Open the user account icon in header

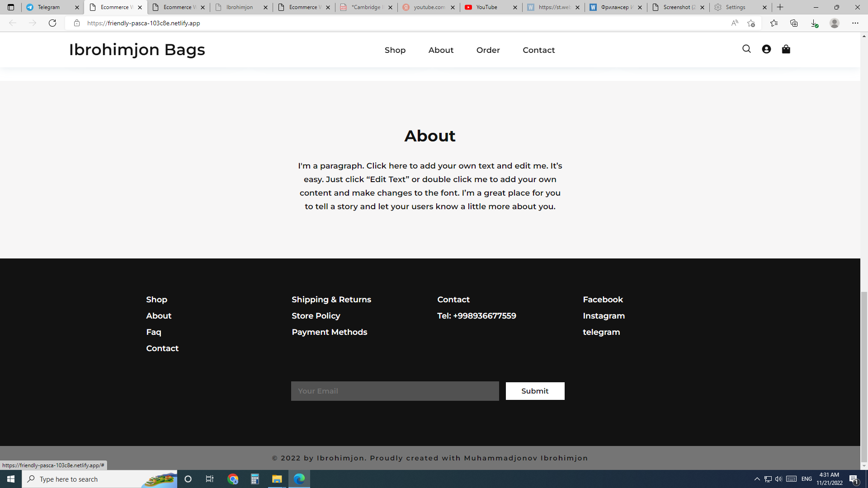point(766,49)
